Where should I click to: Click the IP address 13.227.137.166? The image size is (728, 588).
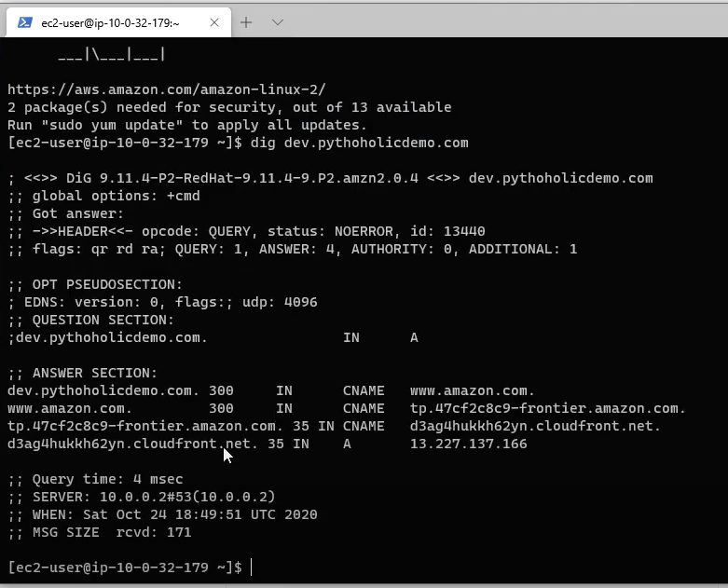469,444
